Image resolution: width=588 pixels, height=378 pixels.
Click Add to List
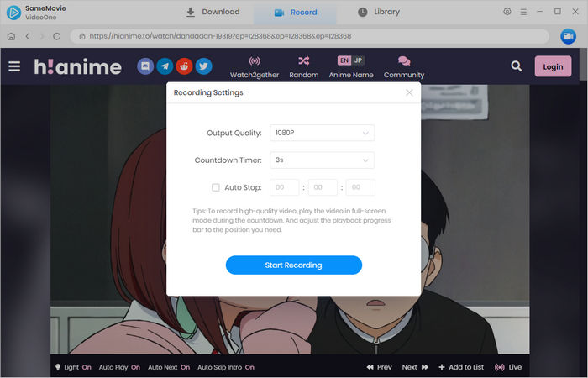461,367
